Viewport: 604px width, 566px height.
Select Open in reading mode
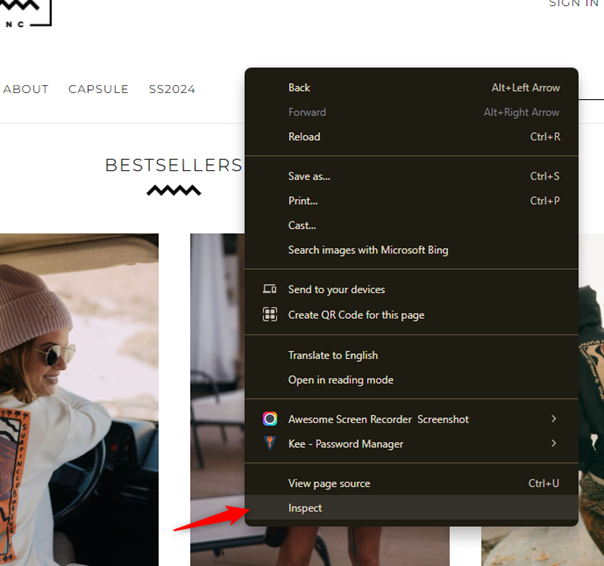pyautogui.click(x=340, y=380)
